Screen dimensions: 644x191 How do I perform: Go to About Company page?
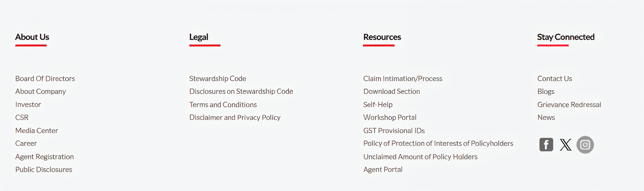[41, 92]
